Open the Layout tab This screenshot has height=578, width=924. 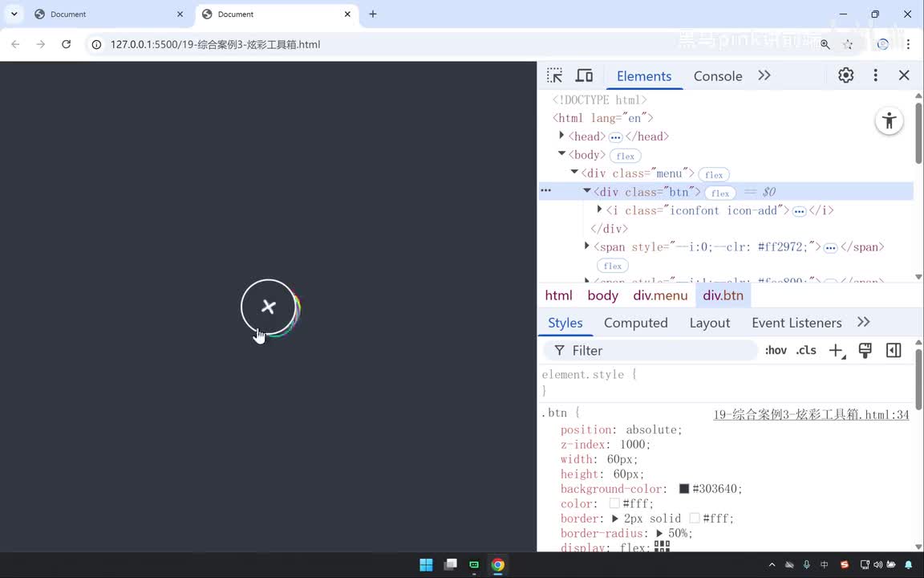[710, 323]
